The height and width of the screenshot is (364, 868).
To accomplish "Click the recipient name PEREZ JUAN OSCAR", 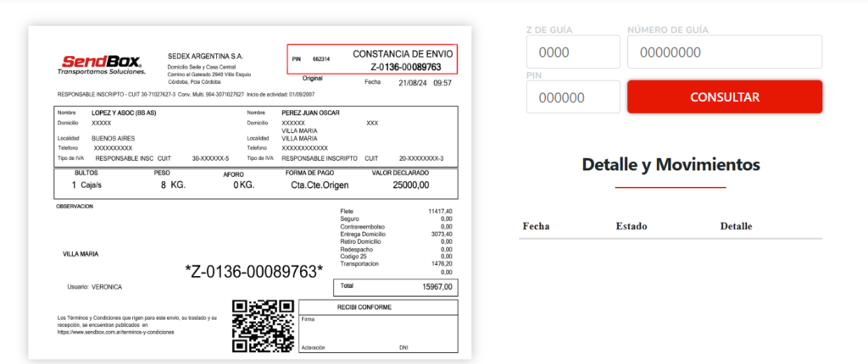I will (312, 113).
